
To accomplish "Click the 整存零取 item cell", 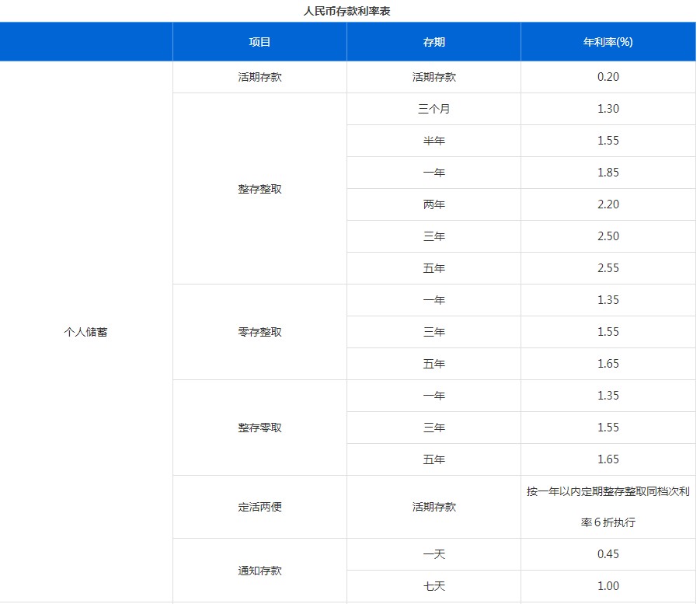I will point(259,428).
